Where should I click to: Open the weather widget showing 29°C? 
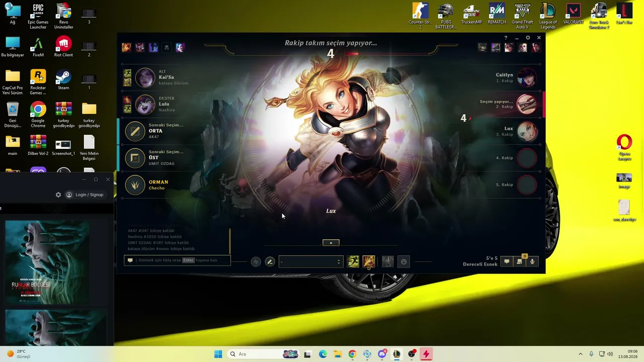click(x=19, y=354)
